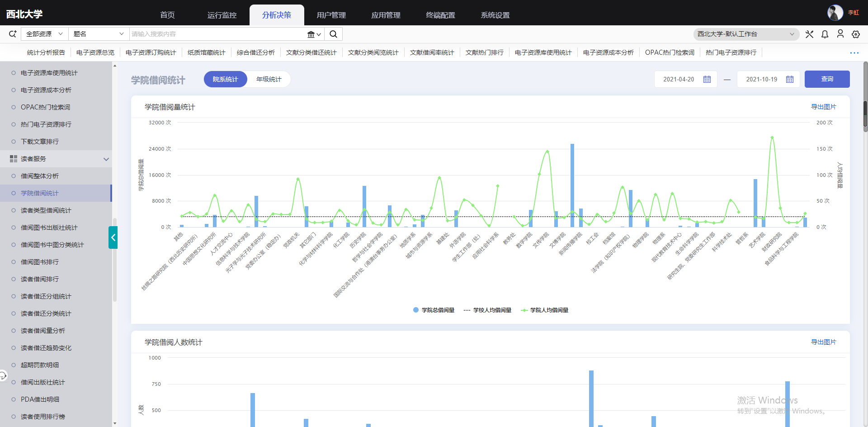Open the library building icon dropdown
The width and height of the screenshot is (868, 427).
(x=314, y=34)
